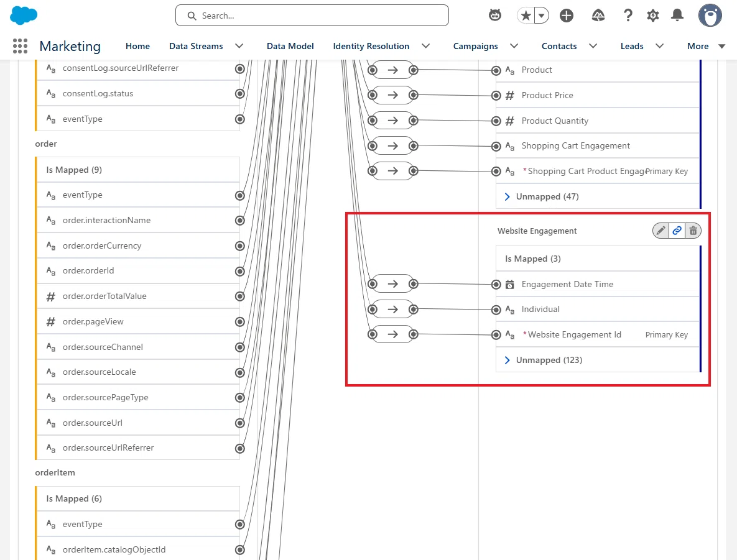737x560 pixels.
Task: Select the order.orderId field connector node
Action: [239, 271]
